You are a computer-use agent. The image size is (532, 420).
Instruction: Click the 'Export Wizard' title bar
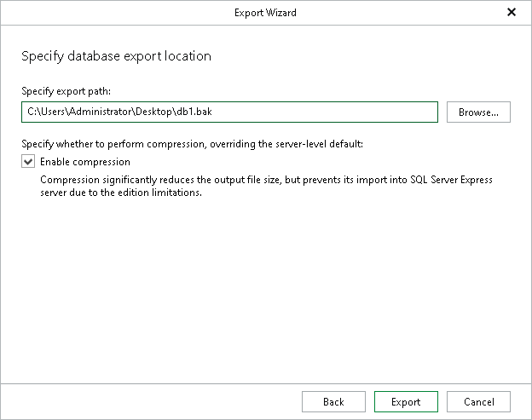(x=265, y=13)
